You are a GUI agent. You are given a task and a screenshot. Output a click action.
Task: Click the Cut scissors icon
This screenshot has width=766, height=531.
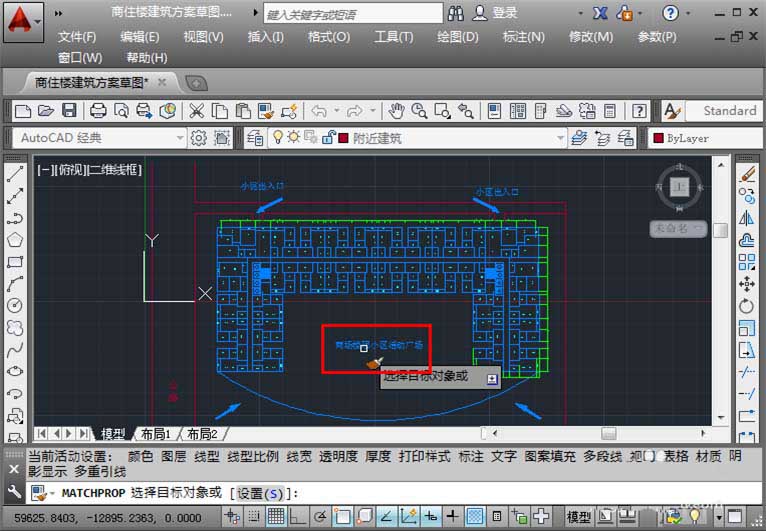coord(197,111)
